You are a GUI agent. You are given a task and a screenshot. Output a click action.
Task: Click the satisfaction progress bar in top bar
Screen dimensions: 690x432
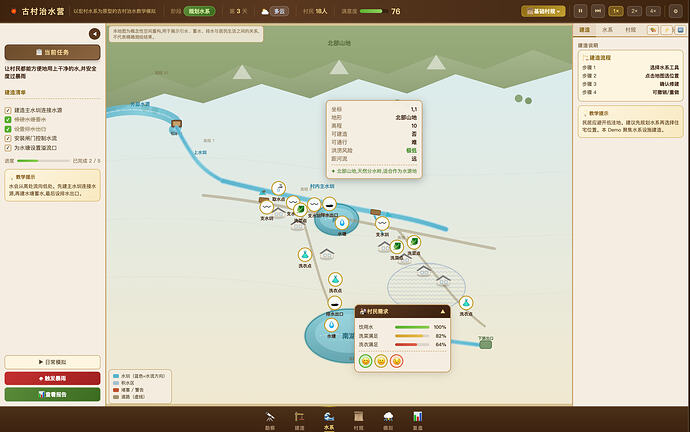(373, 11)
